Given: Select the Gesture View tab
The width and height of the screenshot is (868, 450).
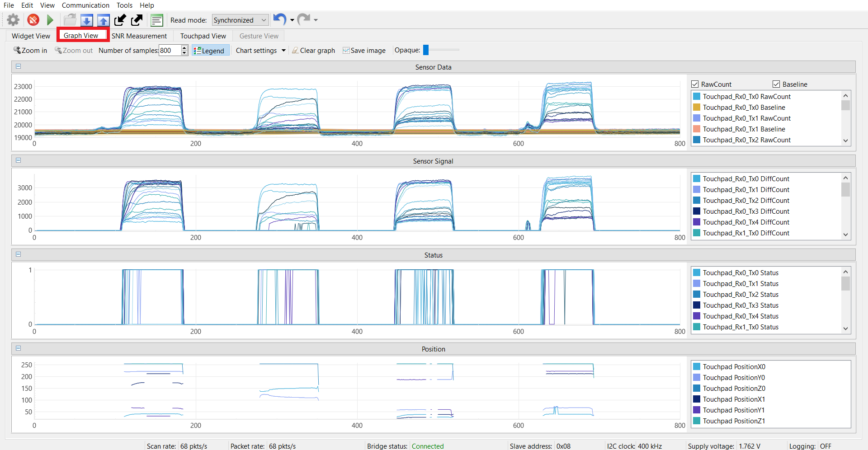Looking at the screenshot, I should 259,36.
